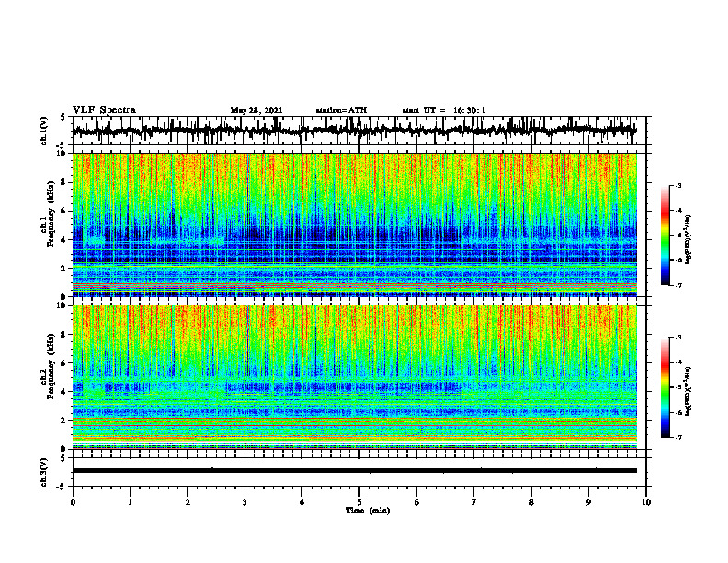Click the ch.2 spectrogram color scale bar
This screenshot has width=728, height=563.
(x=665, y=387)
